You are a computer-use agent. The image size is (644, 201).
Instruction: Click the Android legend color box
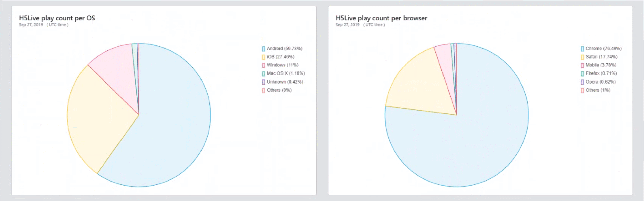click(x=263, y=49)
